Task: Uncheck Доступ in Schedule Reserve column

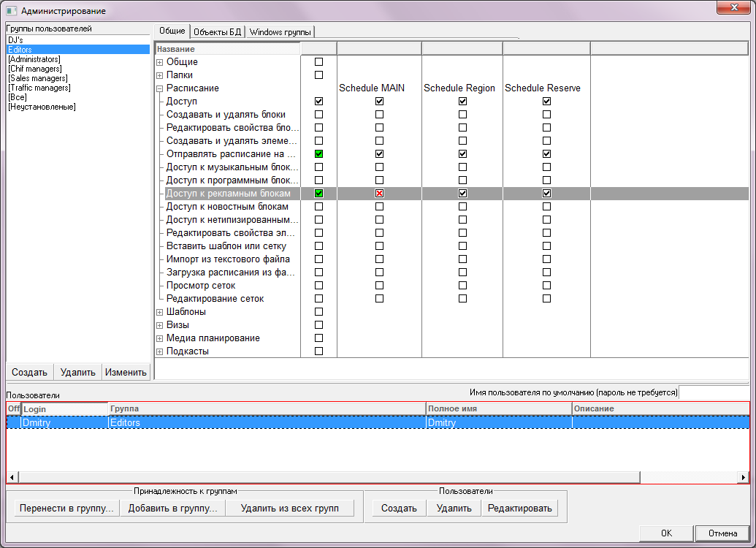Action: pos(546,102)
